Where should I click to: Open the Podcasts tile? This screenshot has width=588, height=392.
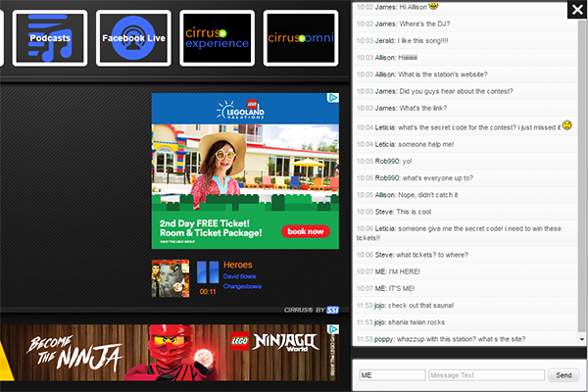[x=50, y=38]
